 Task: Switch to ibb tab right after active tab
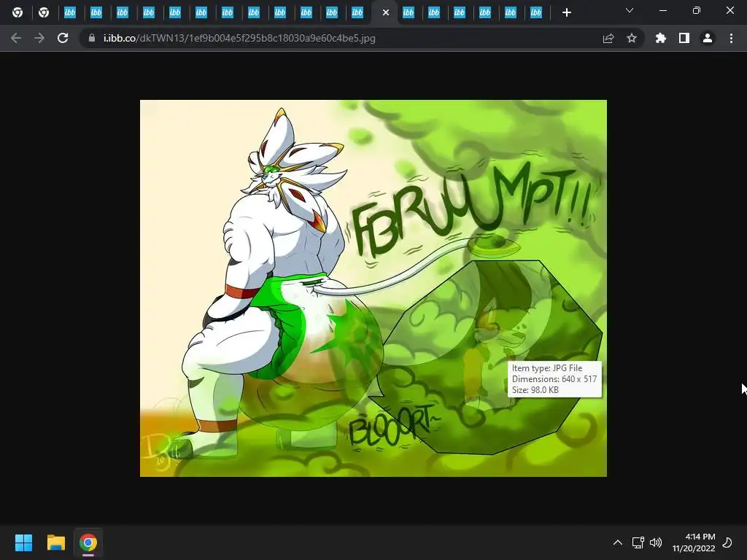[x=409, y=12]
